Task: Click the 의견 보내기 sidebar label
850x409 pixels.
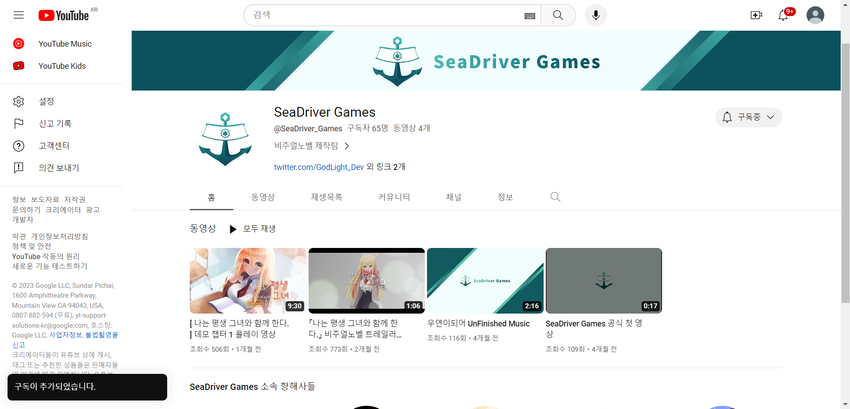Action: click(x=59, y=168)
